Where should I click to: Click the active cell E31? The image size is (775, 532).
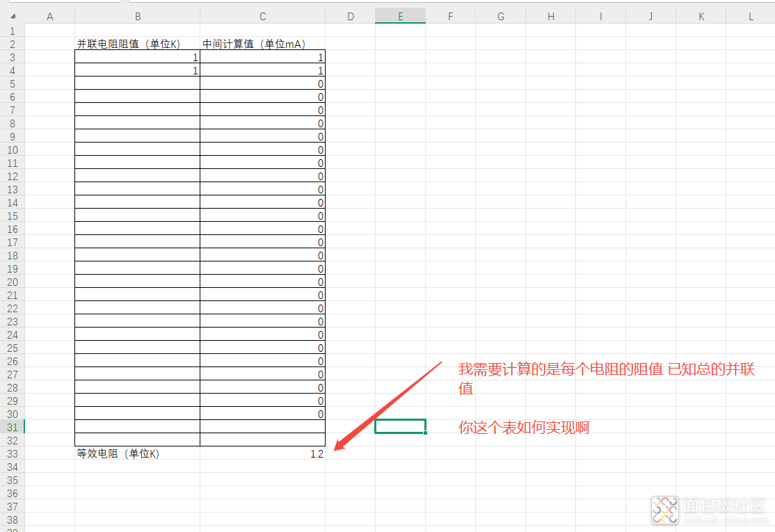pyautogui.click(x=400, y=426)
